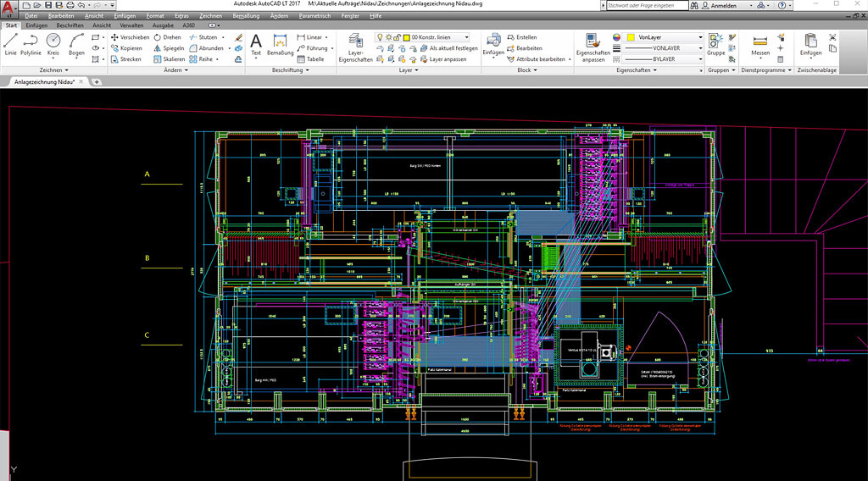The image size is (868, 481).
Task: Click the yellow VonLayer color swatch
Action: (632, 38)
